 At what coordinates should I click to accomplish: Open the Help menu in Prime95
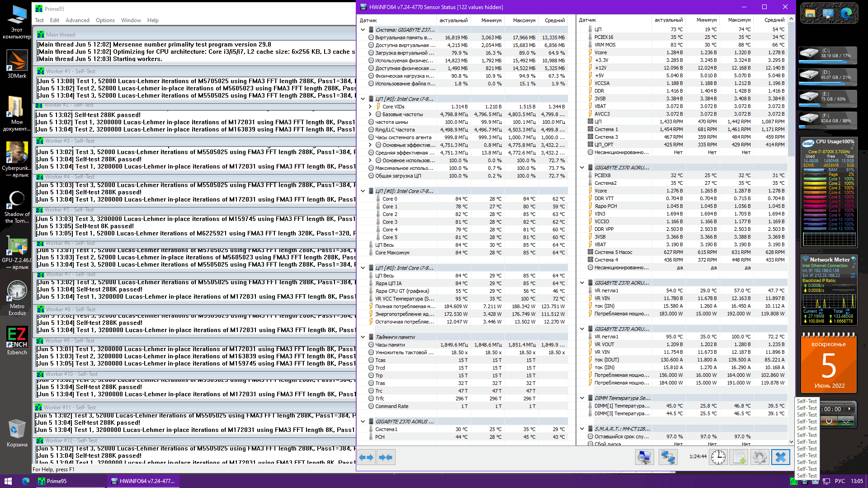(153, 20)
